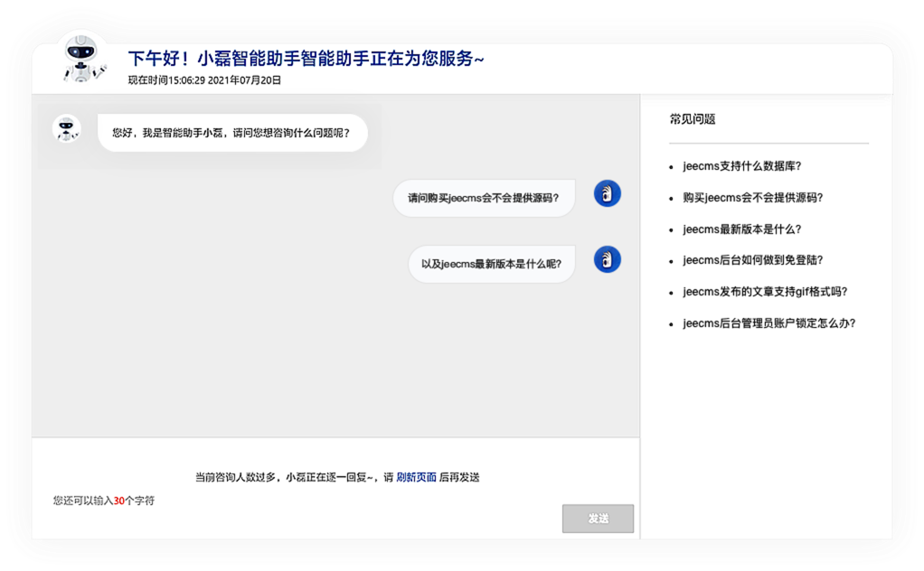Click the header title 小磊智能助手正在为您服务
The width and height of the screenshot is (924, 571).
[306, 59]
